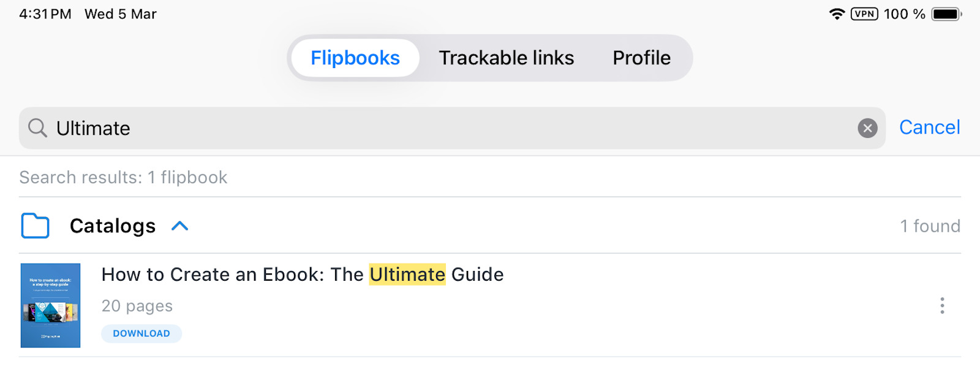980x369 pixels.
Task: Toggle the DOWNLOAD badge on the flipbook
Action: [141, 333]
